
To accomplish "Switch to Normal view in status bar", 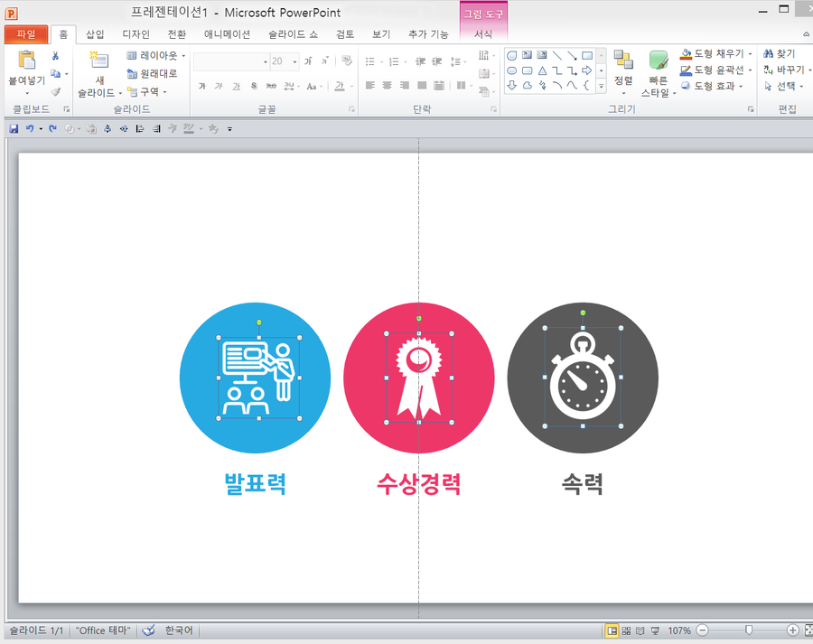I will click(x=612, y=630).
